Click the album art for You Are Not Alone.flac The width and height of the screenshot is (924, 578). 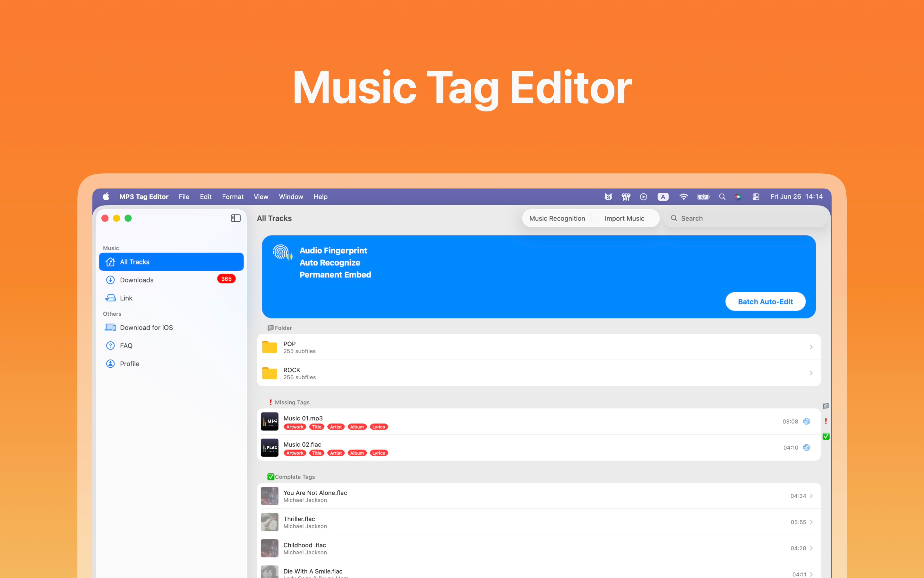(269, 496)
